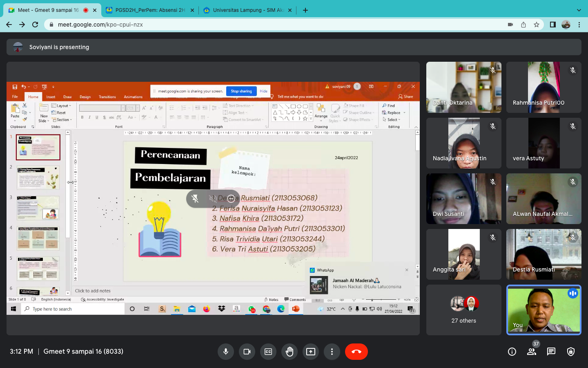Toggle the camera on or off
Image resolution: width=588 pixels, height=368 pixels.
click(x=247, y=352)
